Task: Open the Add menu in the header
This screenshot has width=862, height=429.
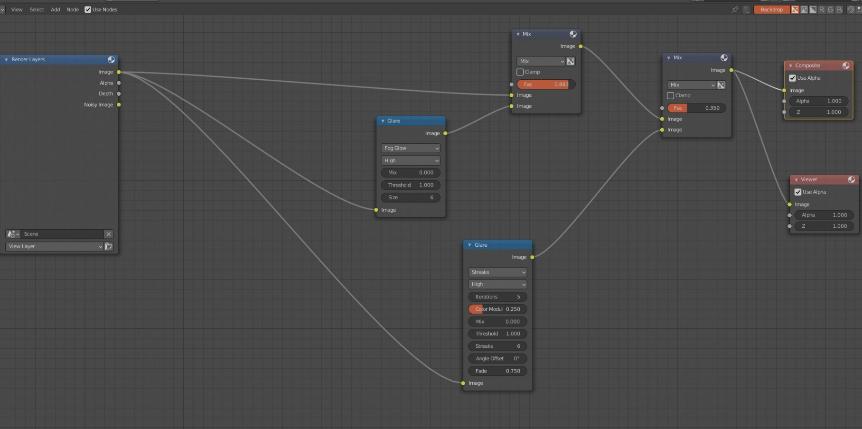Action: (x=55, y=9)
